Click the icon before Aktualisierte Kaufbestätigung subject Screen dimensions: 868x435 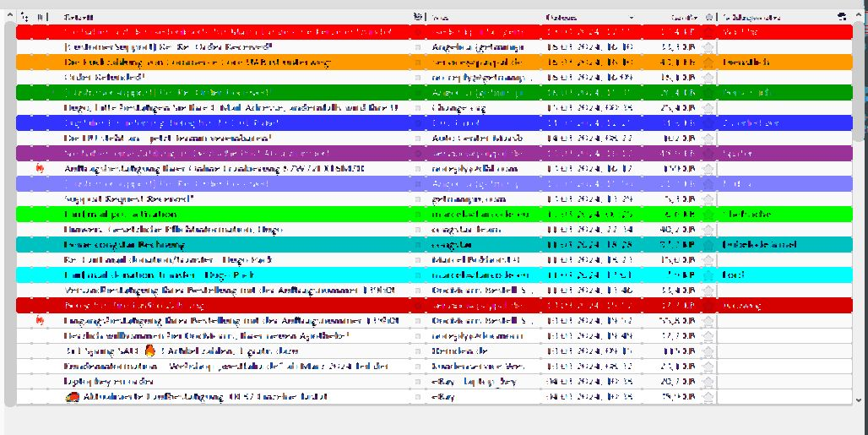point(72,396)
